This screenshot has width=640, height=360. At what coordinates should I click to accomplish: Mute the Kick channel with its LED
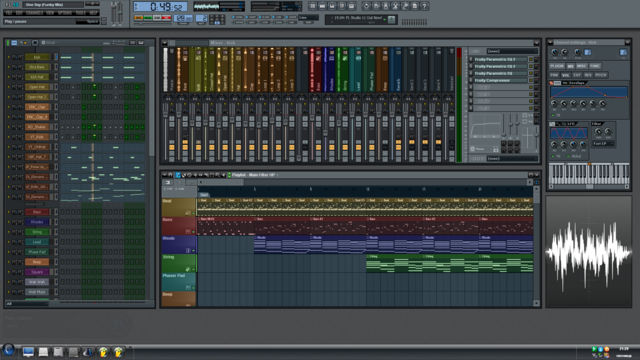tap(8, 57)
